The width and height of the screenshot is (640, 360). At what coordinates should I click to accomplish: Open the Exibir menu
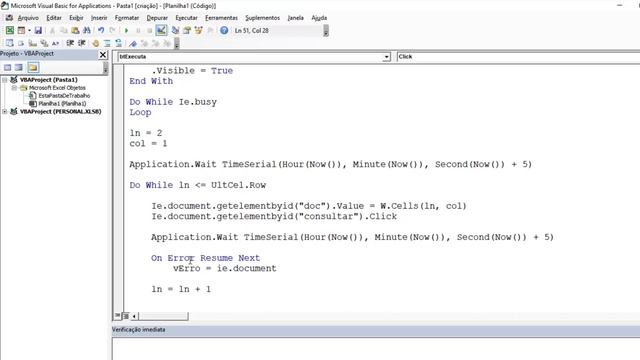(76, 18)
